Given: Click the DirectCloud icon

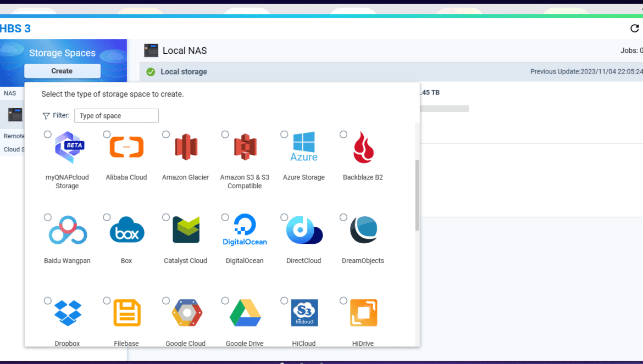Looking at the screenshot, I should point(304,229).
